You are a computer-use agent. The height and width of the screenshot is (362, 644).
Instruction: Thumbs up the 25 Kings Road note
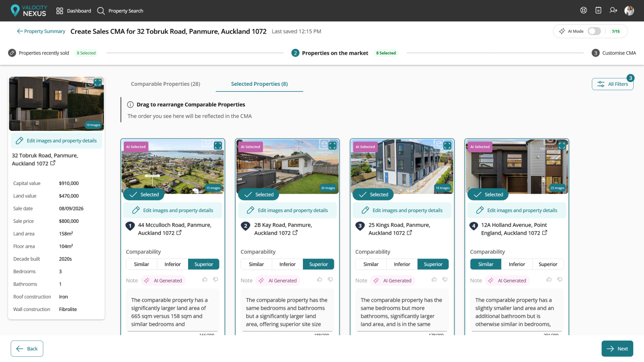point(434,280)
